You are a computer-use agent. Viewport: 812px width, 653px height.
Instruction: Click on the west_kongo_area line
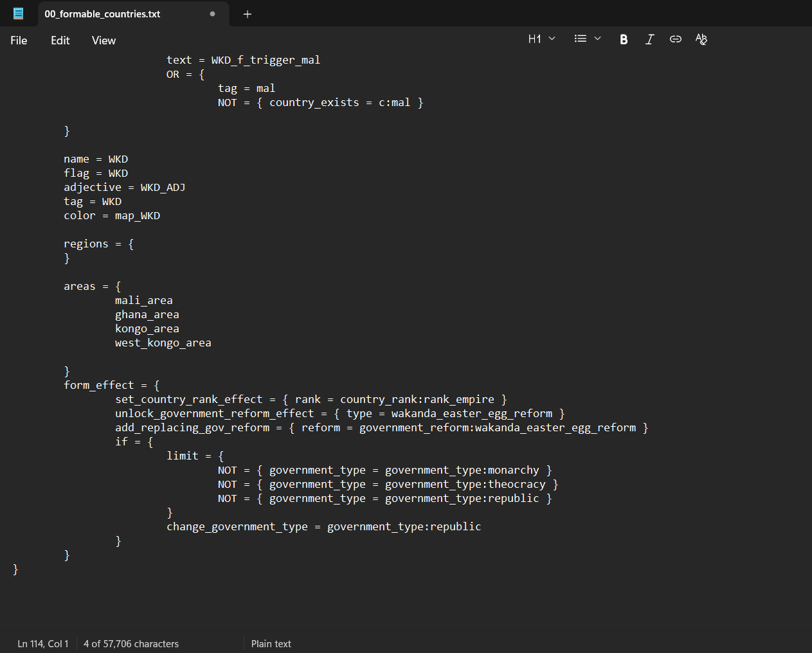pyautogui.click(x=163, y=343)
